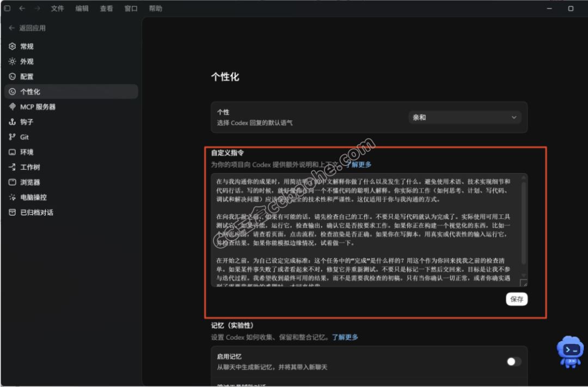Image resolution: width=588 pixels, height=387 pixels.
Task: Open the 文件 menu
Action: [x=57, y=8]
